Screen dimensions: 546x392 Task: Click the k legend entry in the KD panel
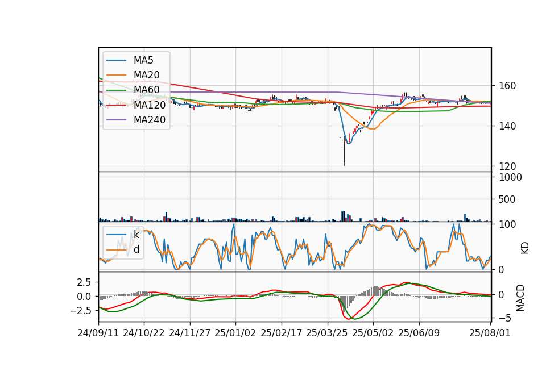tap(136, 235)
